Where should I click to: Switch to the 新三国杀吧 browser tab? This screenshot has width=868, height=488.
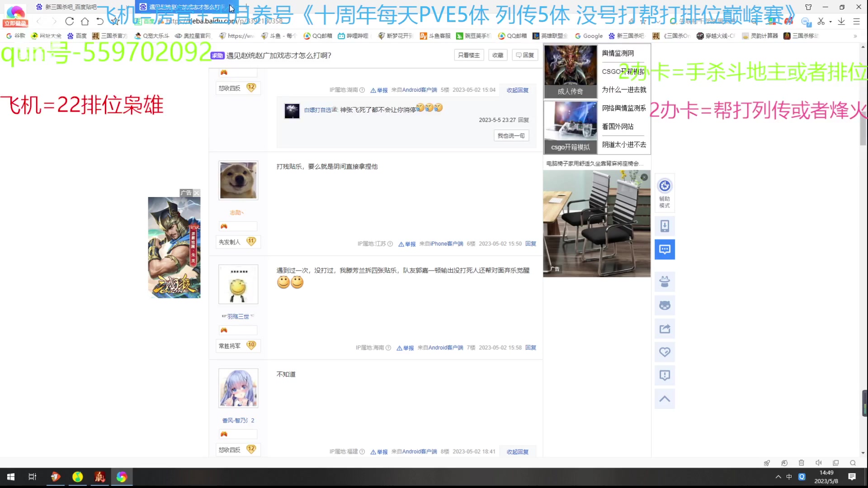[70, 7]
